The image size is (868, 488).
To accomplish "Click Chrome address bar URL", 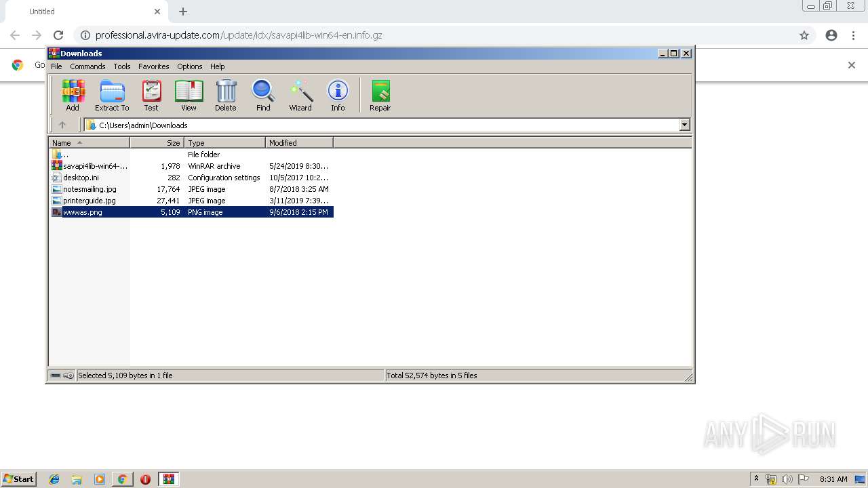I will 239,35.
